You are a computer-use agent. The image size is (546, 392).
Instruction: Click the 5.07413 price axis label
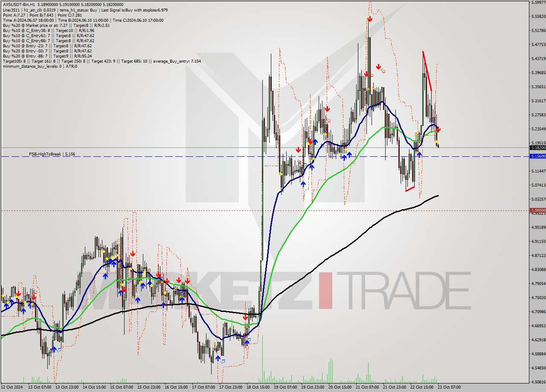click(538, 185)
